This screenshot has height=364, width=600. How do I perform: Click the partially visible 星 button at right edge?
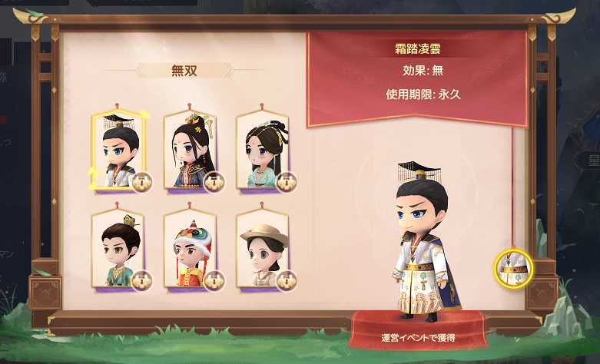(588, 161)
